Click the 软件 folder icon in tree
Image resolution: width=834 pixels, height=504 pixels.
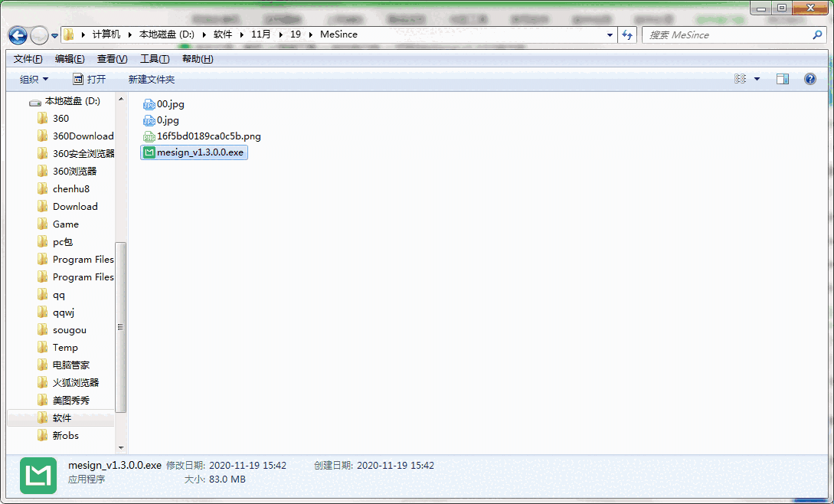click(x=43, y=417)
